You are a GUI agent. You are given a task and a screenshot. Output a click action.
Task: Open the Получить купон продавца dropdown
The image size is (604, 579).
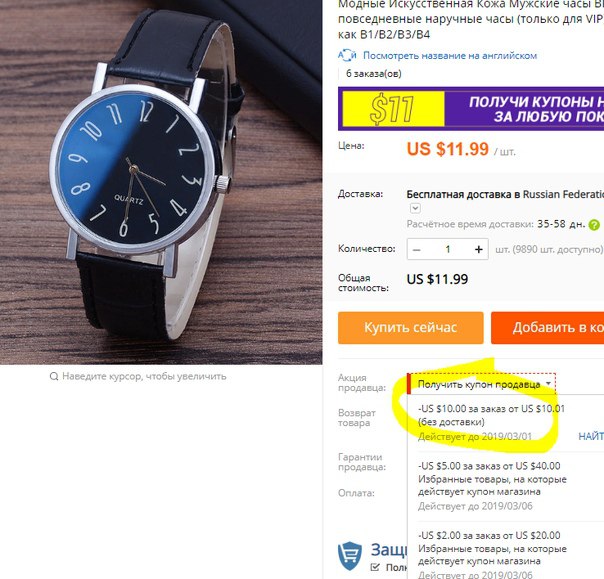482,384
